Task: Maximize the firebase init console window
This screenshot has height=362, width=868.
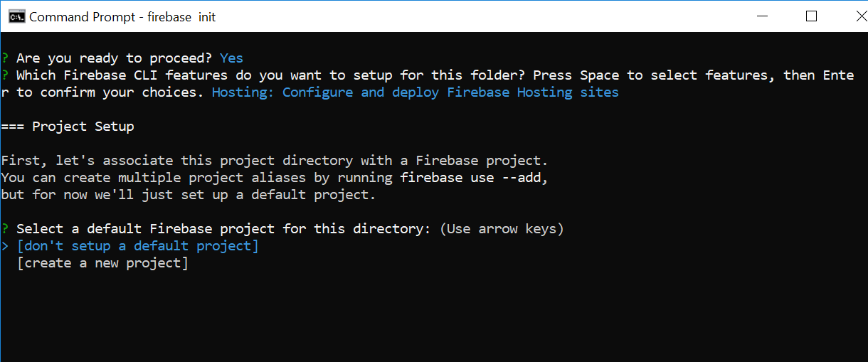Action: [811, 16]
